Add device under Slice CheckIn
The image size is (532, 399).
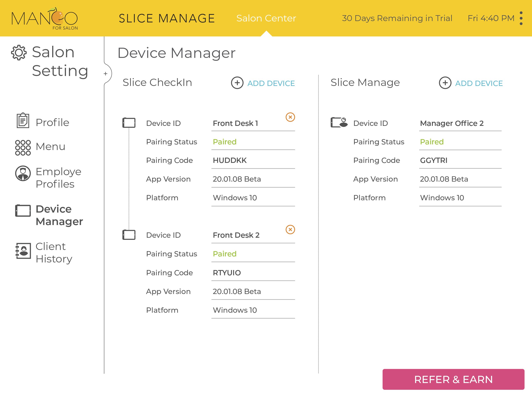tap(263, 83)
